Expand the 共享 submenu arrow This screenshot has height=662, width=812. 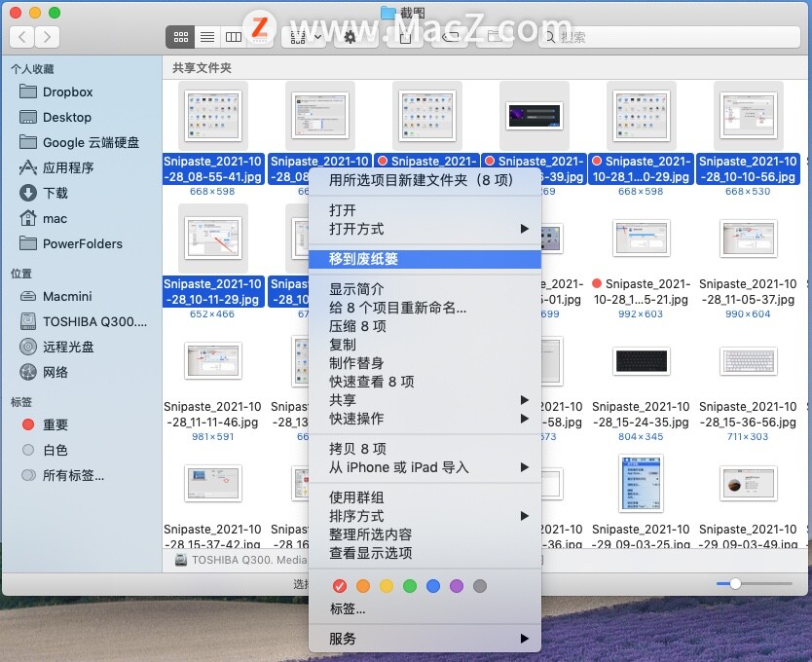click(x=524, y=400)
